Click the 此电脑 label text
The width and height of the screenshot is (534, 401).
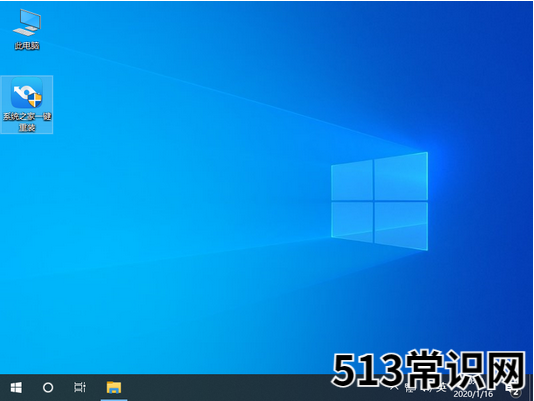tap(27, 45)
